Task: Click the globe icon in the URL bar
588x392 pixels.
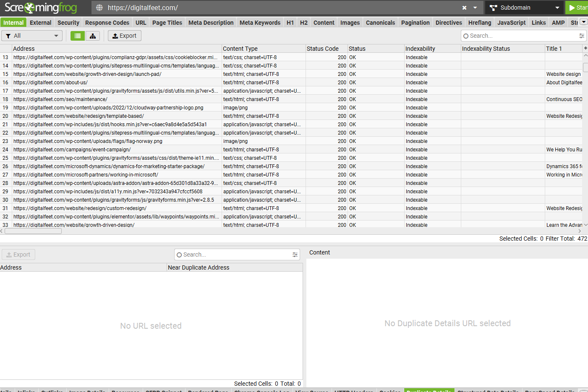Action: (98, 7)
